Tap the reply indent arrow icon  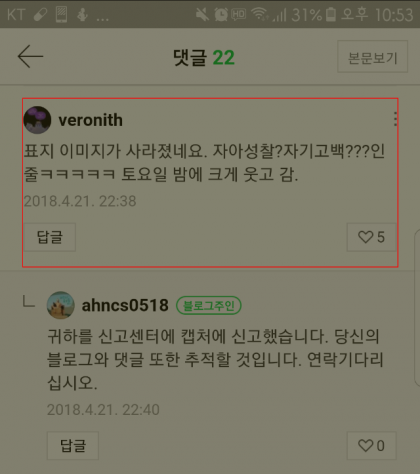(x=29, y=302)
